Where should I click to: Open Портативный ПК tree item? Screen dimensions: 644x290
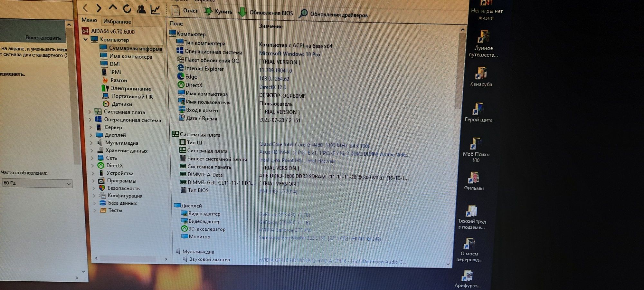[128, 96]
